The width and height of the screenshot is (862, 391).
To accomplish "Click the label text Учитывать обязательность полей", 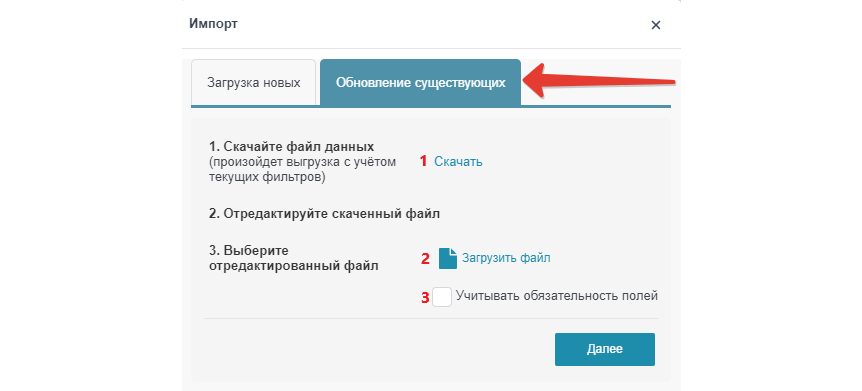I will click(x=556, y=296).
